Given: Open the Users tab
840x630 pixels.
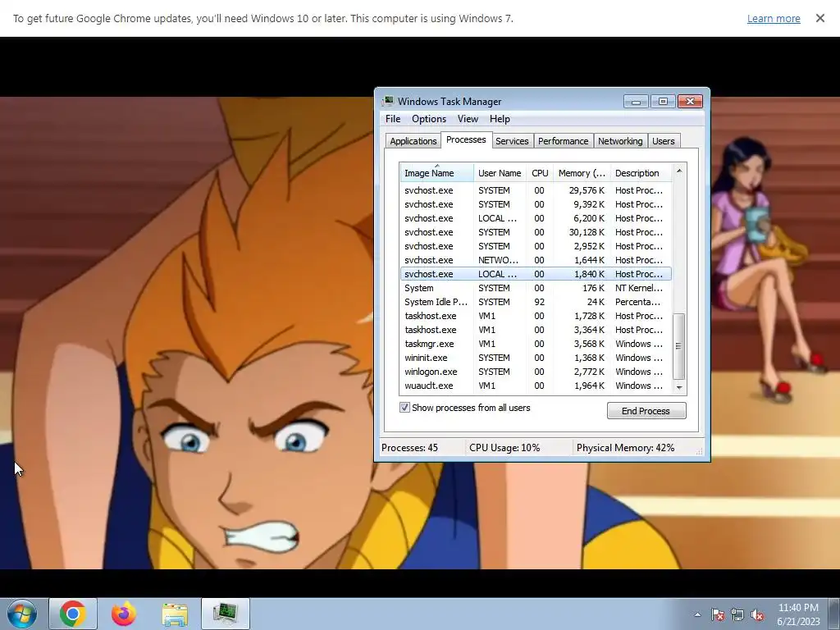Looking at the screenshot, I should [663, 141].
